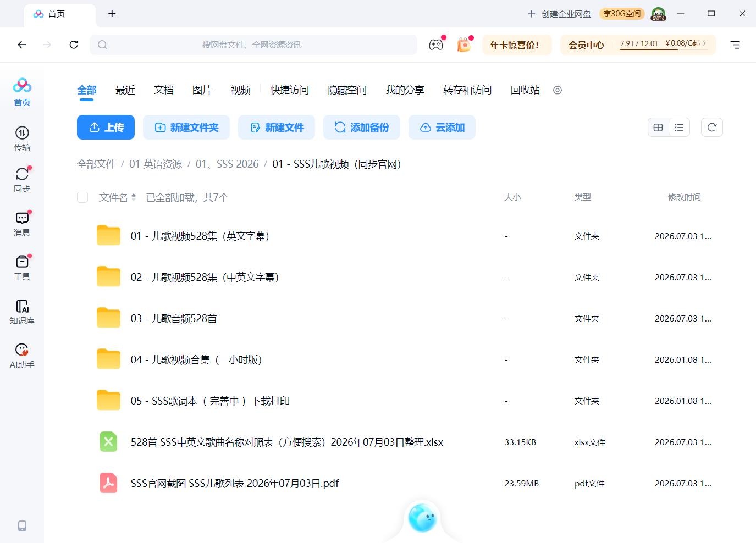Sort by 文件名 using the sort arrows

134,197
